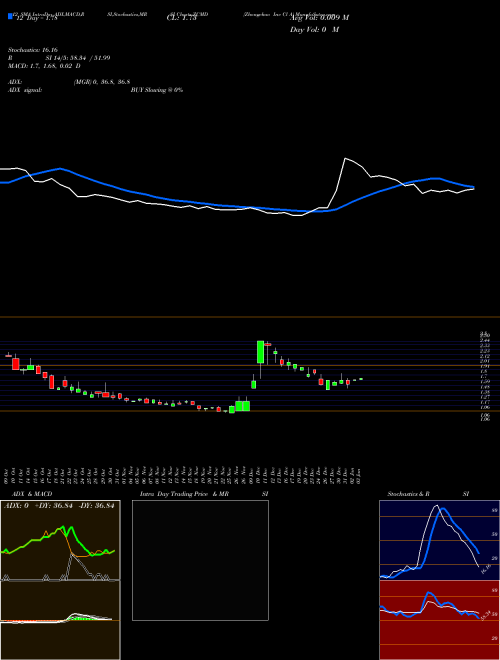This screenshot has width=500, height=660.
Task: Select the 'Day Vol: 0 M' text
Action: point(314,30)
